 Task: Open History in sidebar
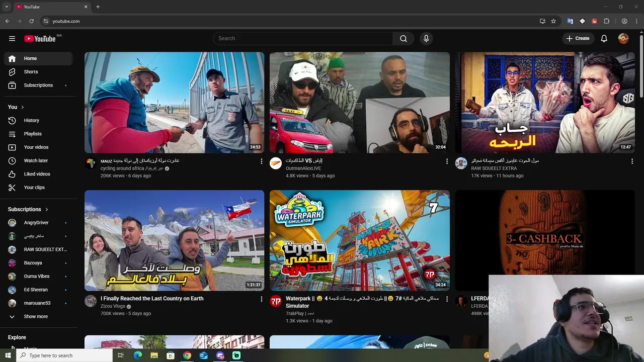click(x=39, y=120)
